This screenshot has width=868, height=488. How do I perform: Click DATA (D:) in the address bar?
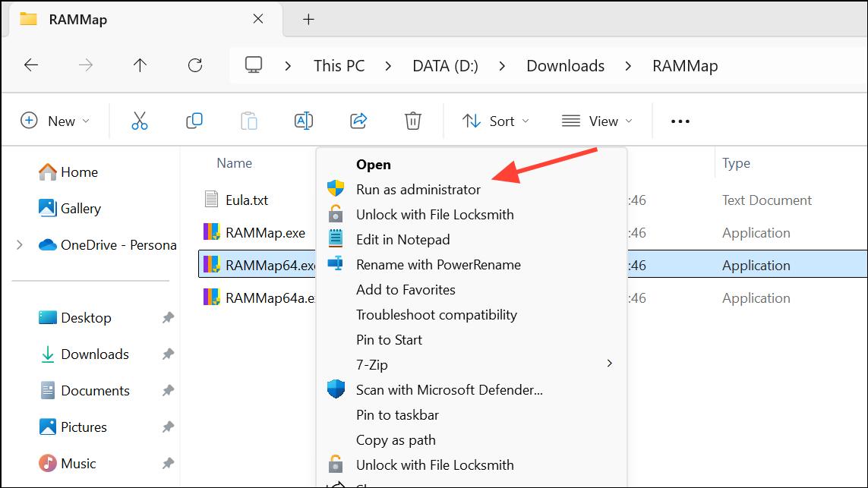click(445, 66)
